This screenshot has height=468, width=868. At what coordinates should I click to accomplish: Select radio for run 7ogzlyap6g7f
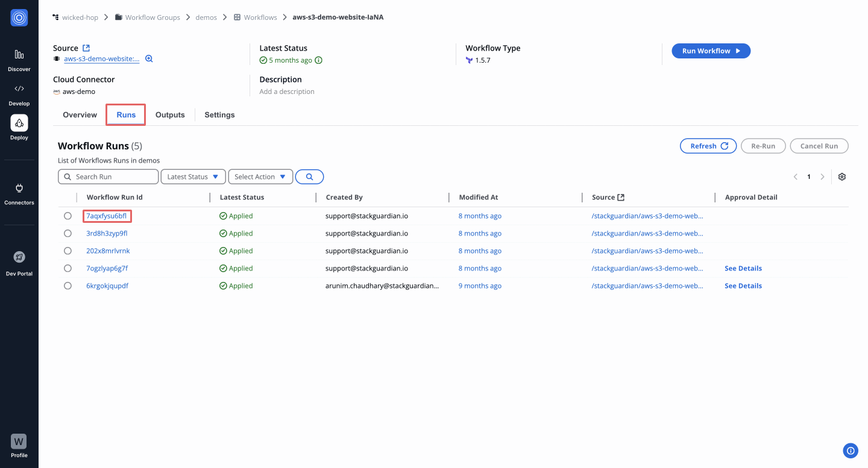click(68, 268)
